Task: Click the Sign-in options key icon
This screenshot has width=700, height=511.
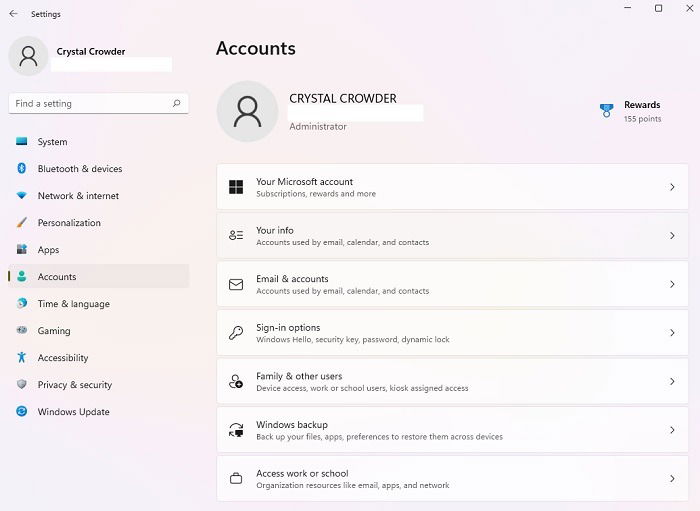Action: [x=236, y=333]
